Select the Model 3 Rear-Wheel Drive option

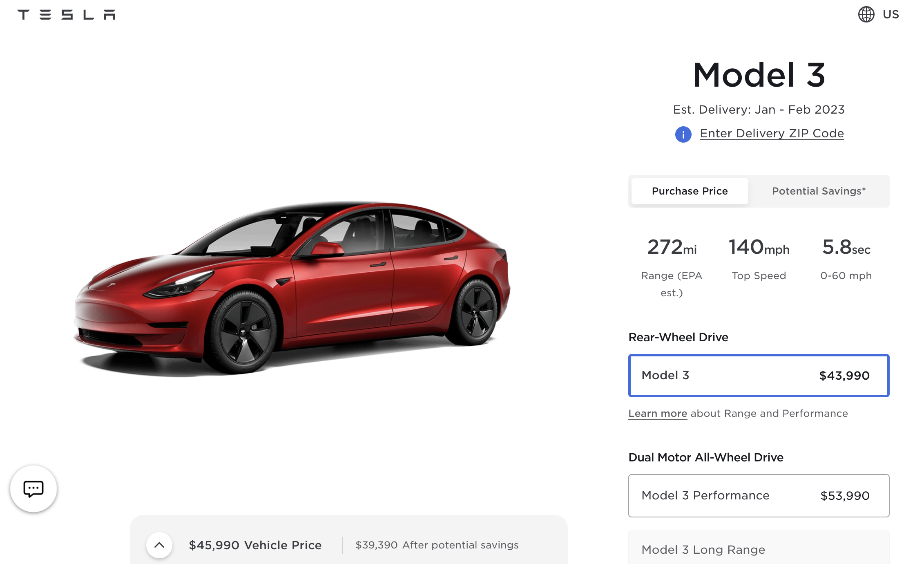point(759,375)
